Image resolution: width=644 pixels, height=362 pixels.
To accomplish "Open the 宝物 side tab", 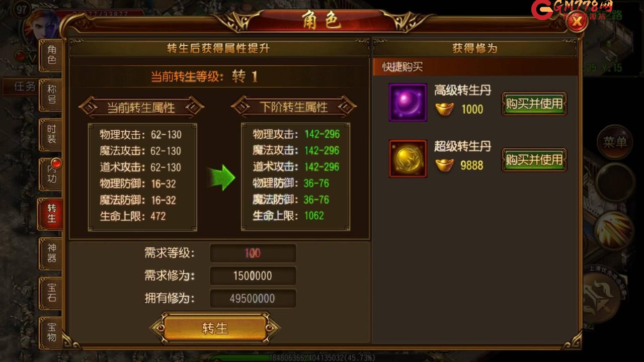I will click(x=51, y=332).
